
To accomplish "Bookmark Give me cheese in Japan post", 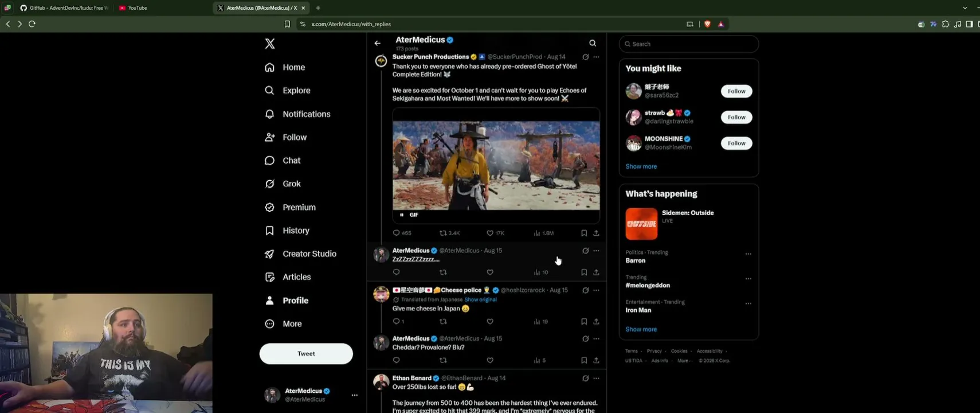I will (584, 322).
